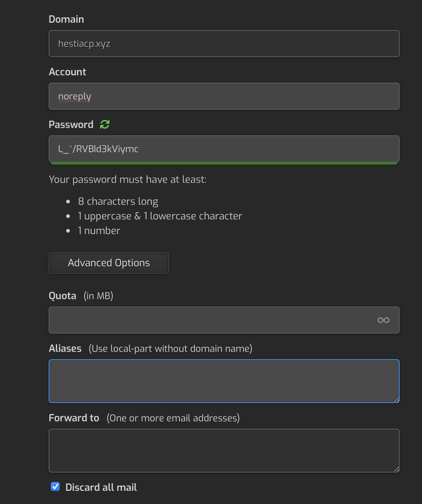Click the Forward to textarea resize grip
This screenshot has width=422, height=504.
pos(396,469)
